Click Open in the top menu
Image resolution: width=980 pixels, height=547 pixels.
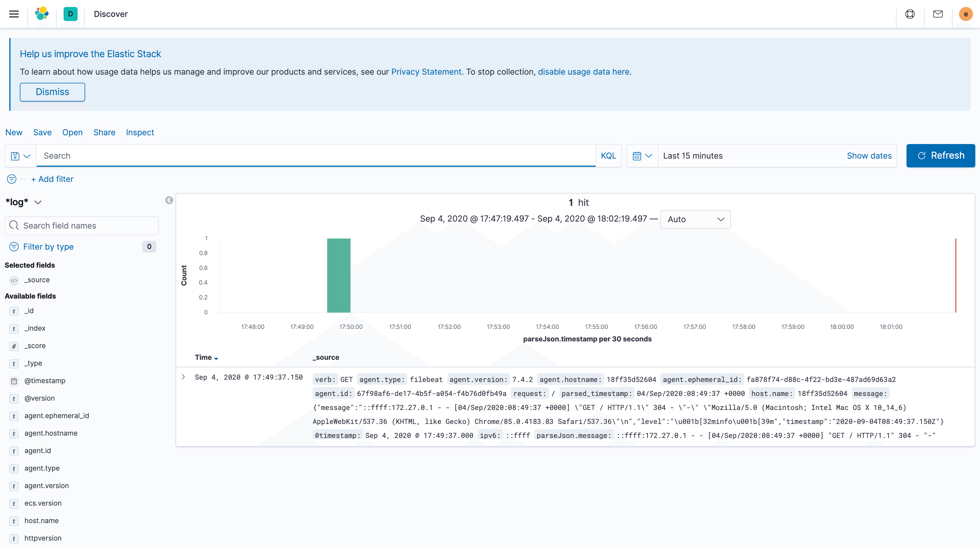(x=72, y=132)
